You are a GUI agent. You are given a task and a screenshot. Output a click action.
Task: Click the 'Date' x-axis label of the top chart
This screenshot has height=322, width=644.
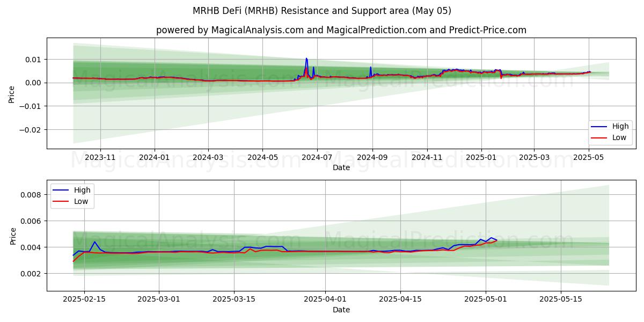pos(341,167)
